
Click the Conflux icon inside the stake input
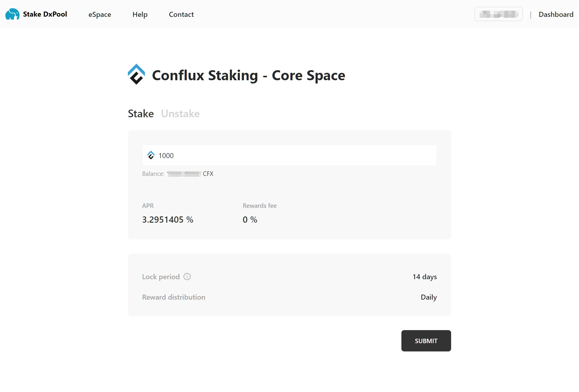(x=151, y=155)
